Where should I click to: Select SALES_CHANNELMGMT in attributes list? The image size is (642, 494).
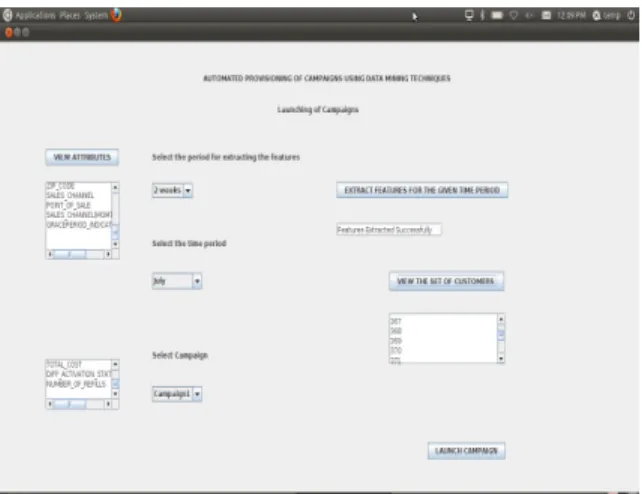click(x=78, y=215)
